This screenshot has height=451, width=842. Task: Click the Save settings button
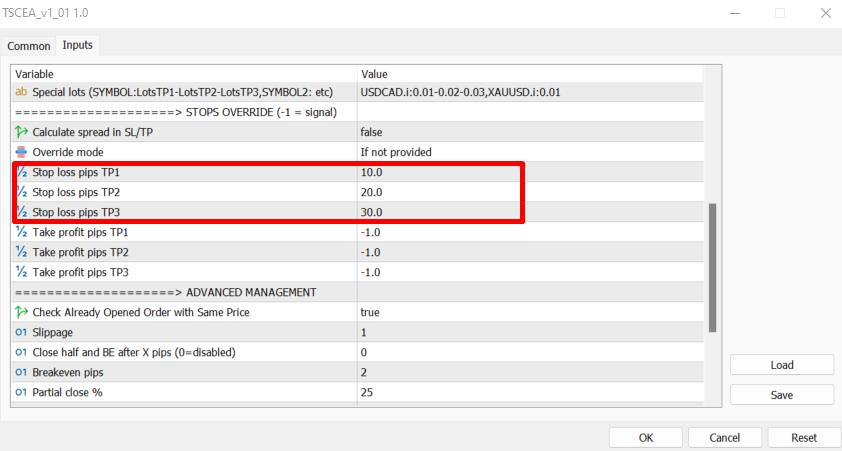pyautogui.click(x=782, y=395)
